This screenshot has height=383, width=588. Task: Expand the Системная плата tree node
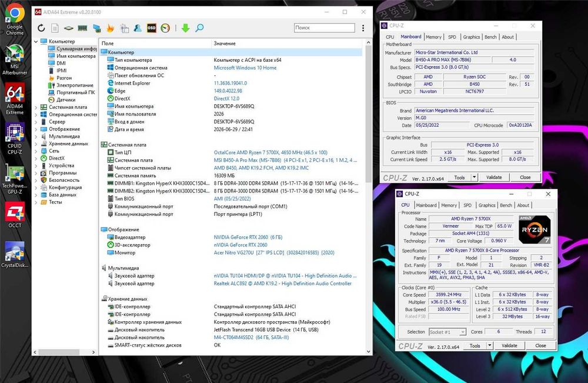(36, 107)
